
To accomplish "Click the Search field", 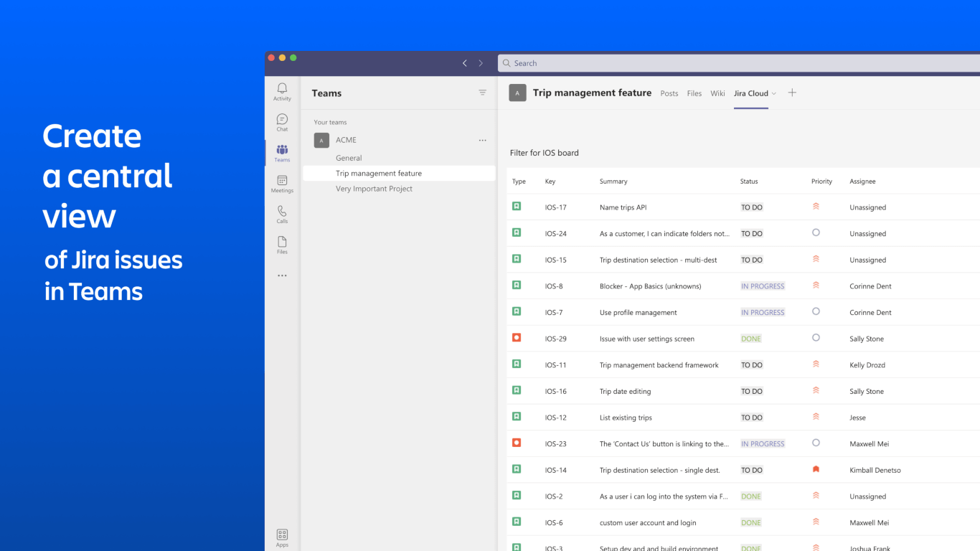I will (x=739, y=63).
